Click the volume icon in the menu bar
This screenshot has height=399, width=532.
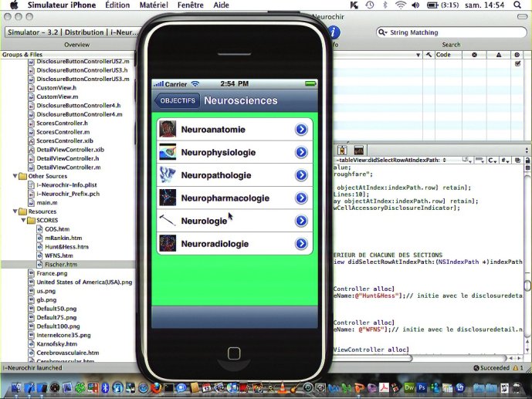click(x=415, y=5)
